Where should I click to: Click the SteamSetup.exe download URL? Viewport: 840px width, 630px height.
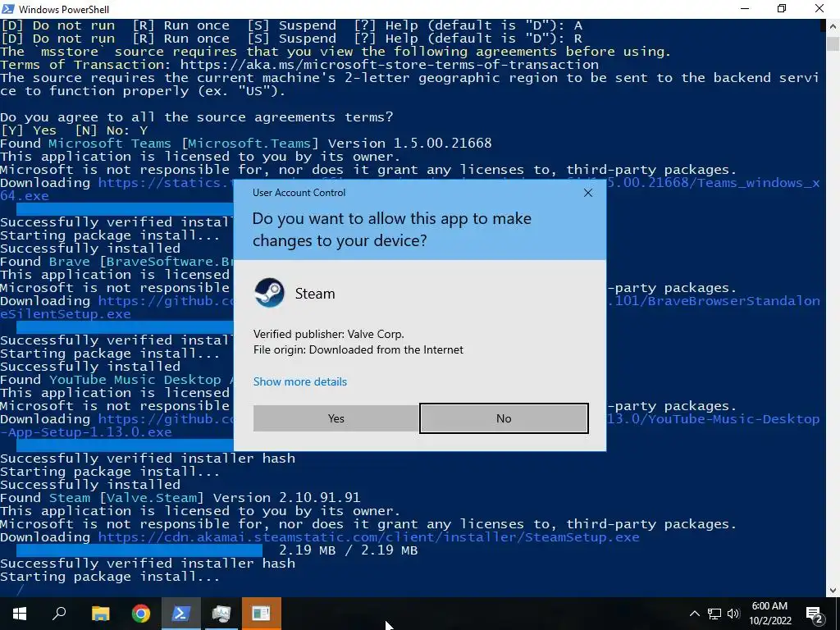click(368, 536)
